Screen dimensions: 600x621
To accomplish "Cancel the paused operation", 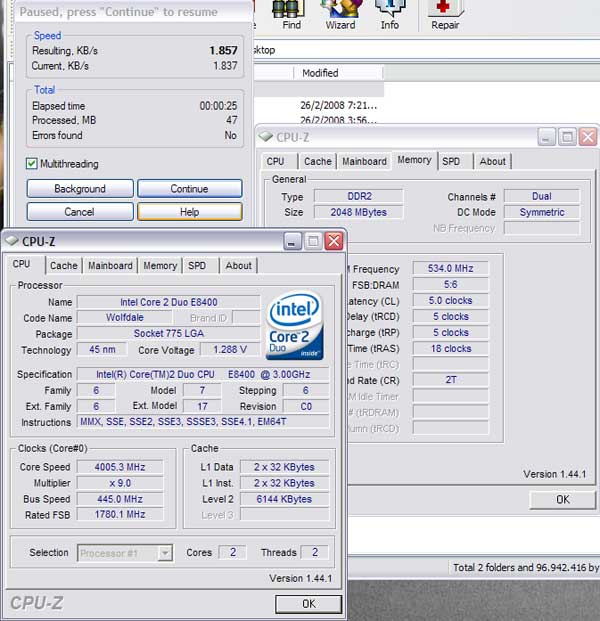I will click(x=80, y=212).
